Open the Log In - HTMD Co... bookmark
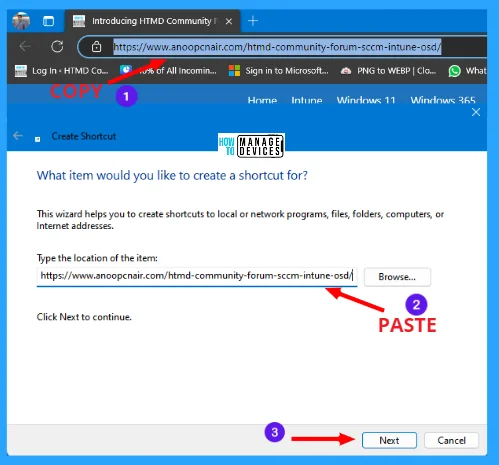499x465 pixels. [x=62, y=71]
